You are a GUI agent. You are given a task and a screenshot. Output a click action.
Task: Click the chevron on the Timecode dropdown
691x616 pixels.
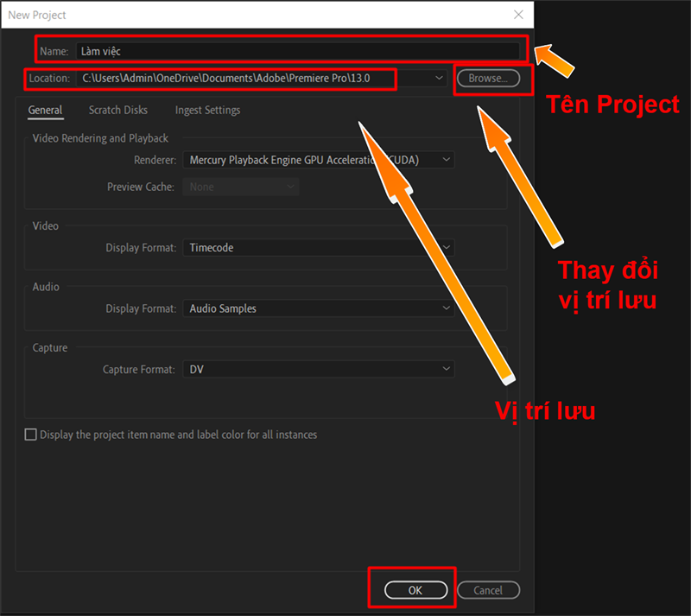pos(447,247)
